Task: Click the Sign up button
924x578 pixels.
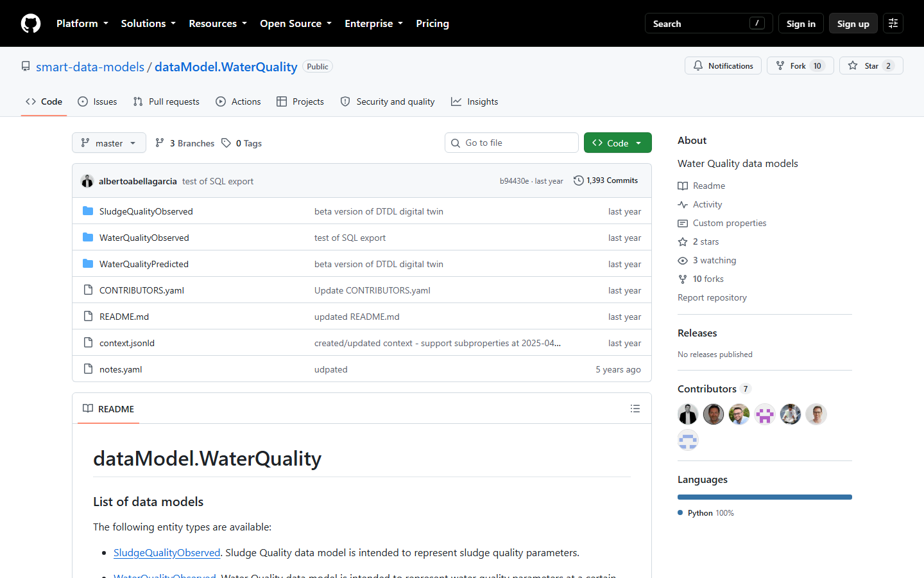Action: point(853,24)
